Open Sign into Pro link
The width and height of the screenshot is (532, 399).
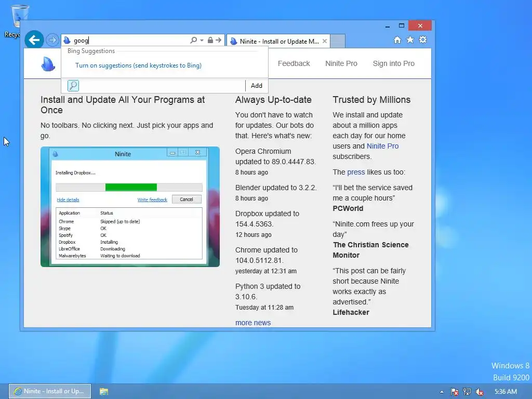click(394, 63)
